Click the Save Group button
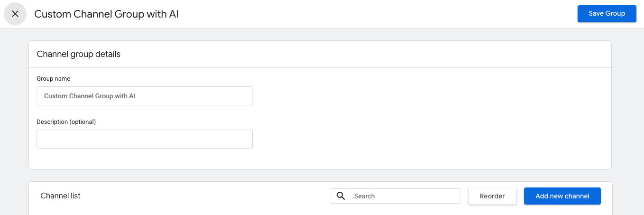The height and width of the screenshot is (215, 644). click(x=607, y=13)
